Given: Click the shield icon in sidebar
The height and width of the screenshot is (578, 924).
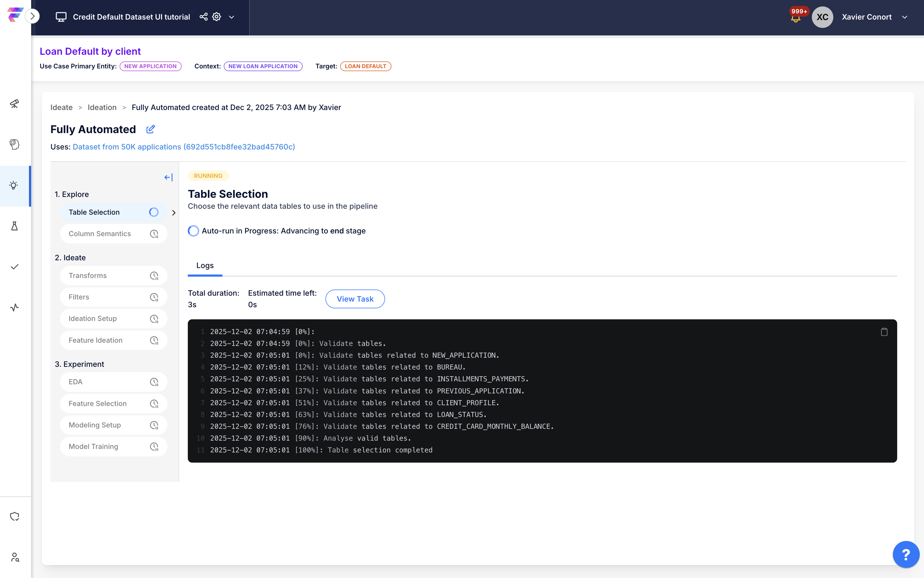Looking at the screenshot, I should [x=14, y=517].
